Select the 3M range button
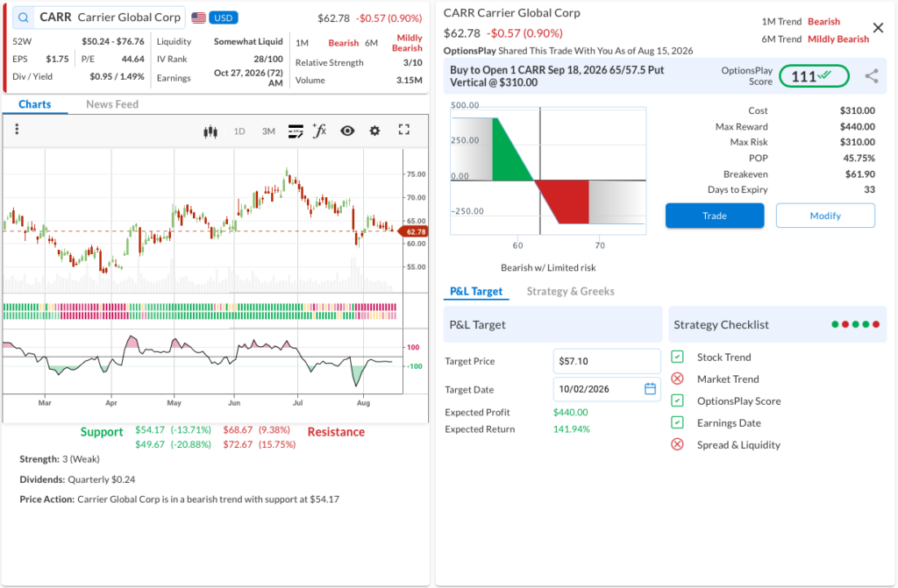The image size is (898, 588). point(268,131)
